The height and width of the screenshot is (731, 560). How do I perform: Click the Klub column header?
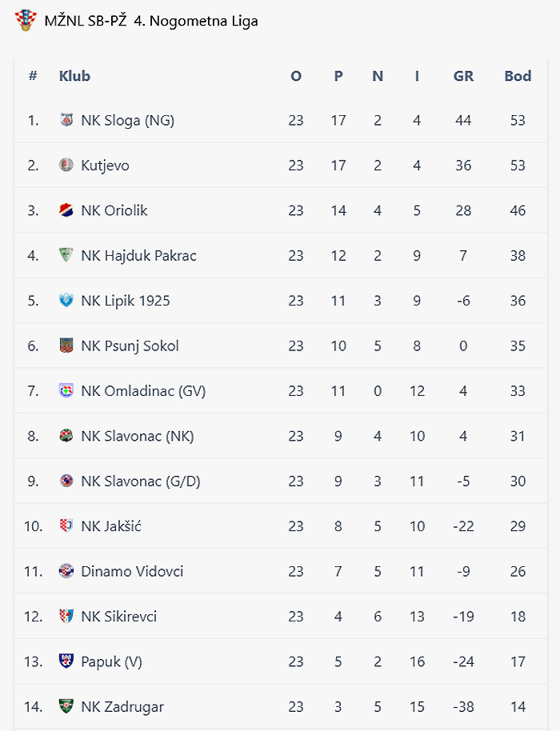(74, 76)
